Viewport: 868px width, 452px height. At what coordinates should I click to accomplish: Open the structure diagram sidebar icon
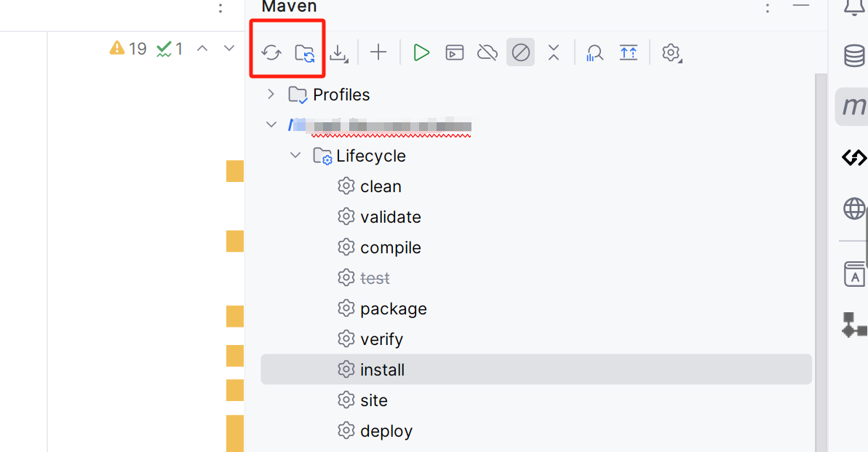tap(854, 325)
